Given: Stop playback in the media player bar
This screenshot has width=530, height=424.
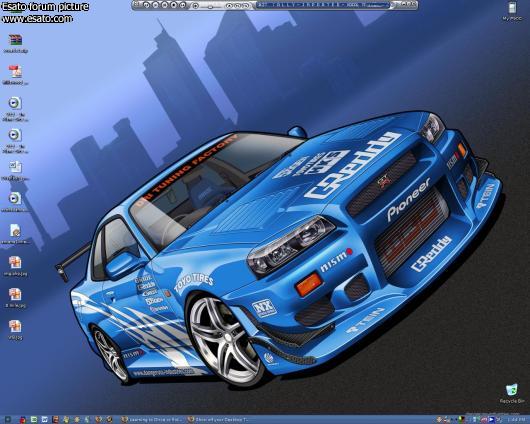Looking at the screenshot, I should [x=174, y=5].
